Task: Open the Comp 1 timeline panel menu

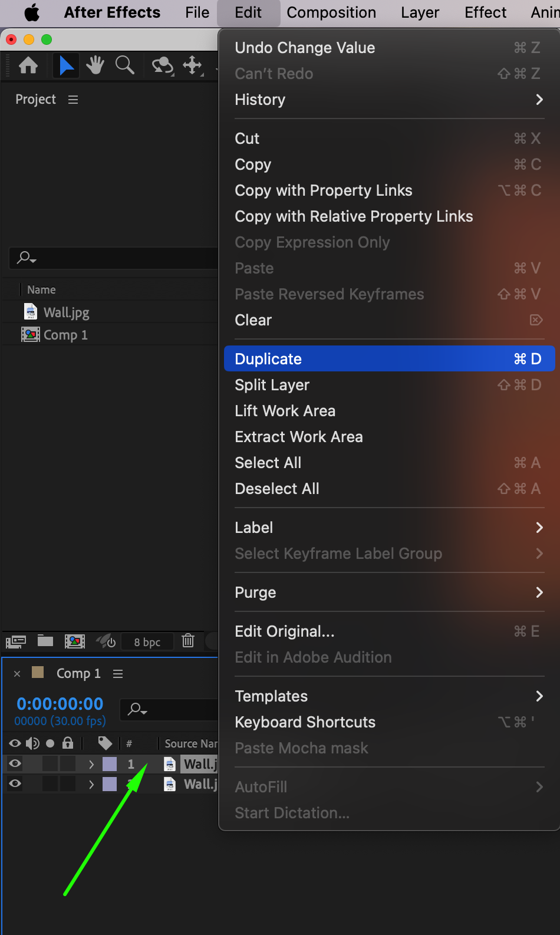Action: (x=118, y=674)
